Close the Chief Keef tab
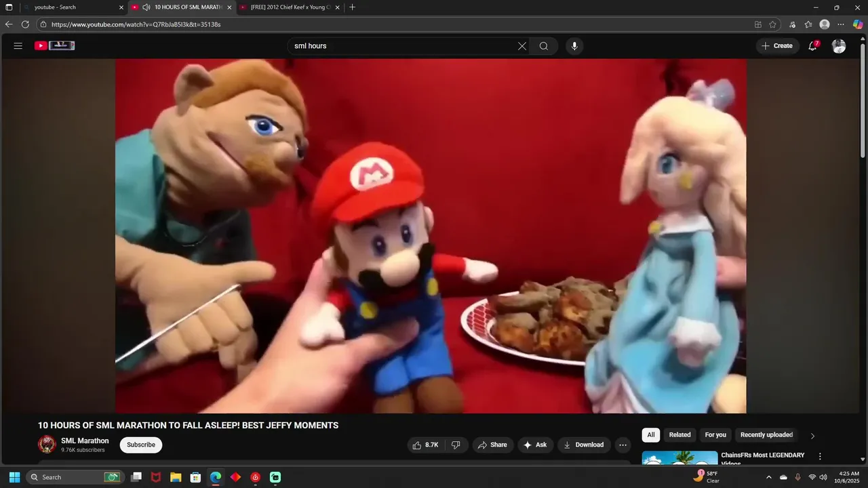Image resolution: width=868 pixels, height=488 pixels. (337, 7)
